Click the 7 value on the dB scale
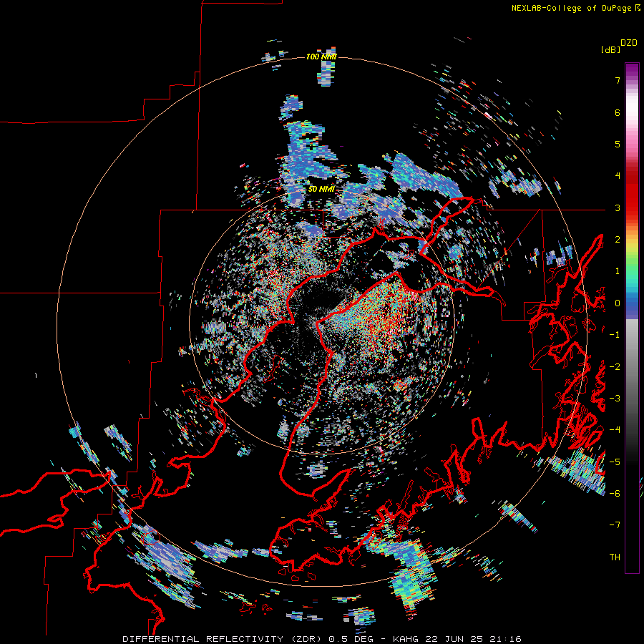This screenshot has width=644, height=644. 618,81
